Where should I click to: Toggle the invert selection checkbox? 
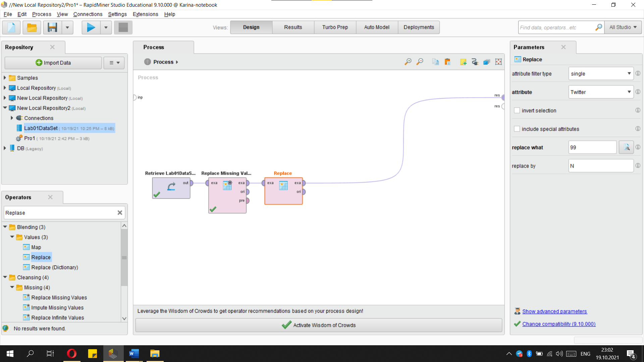517,110
